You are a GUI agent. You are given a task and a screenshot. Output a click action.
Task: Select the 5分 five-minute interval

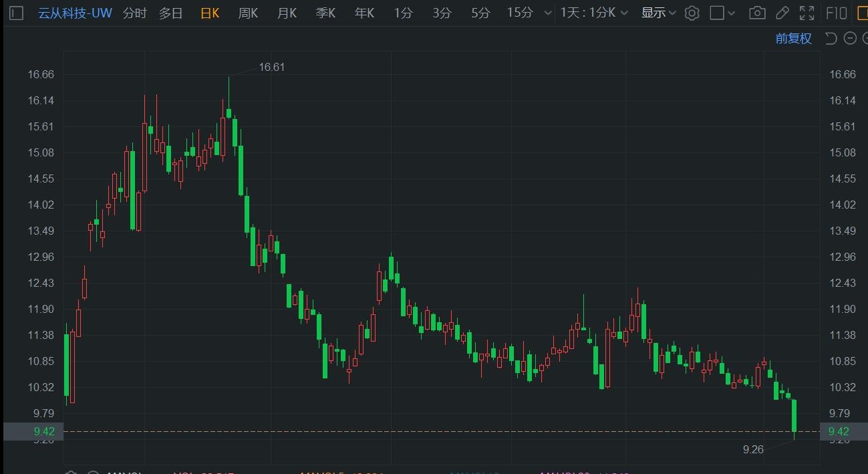(x=480, y=13)
